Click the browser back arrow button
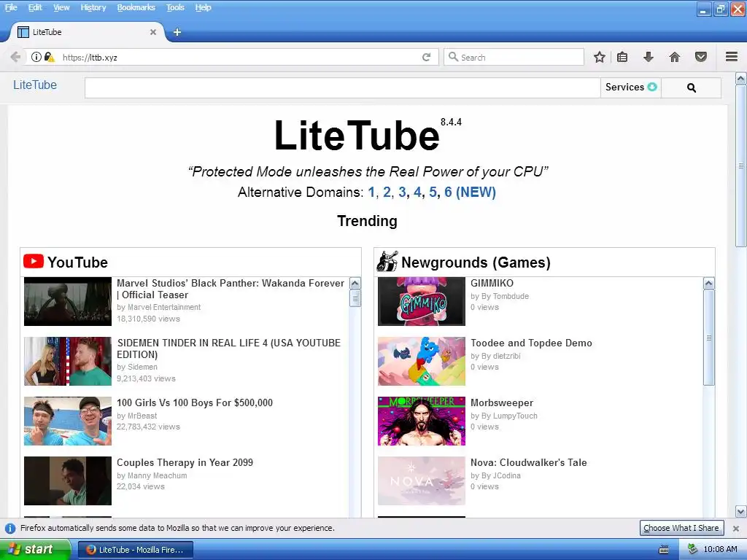The width and height of the screenshot is (747, 560). tap(15, 57)
